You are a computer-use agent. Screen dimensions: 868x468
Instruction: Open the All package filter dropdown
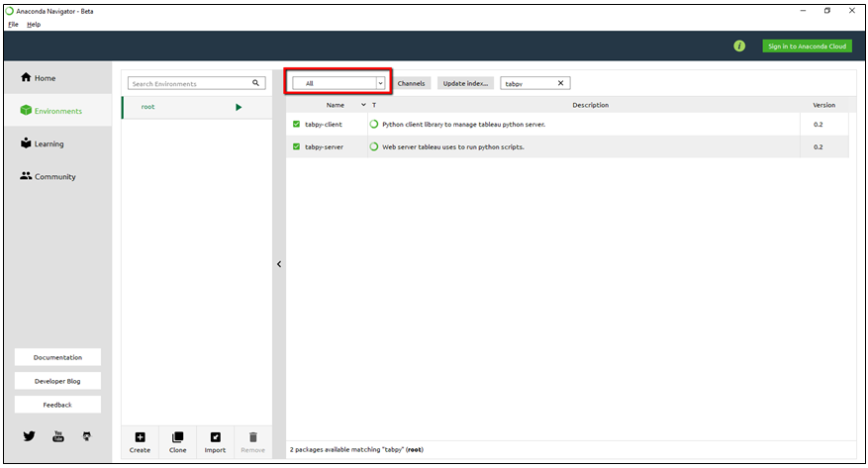(338, 83)
